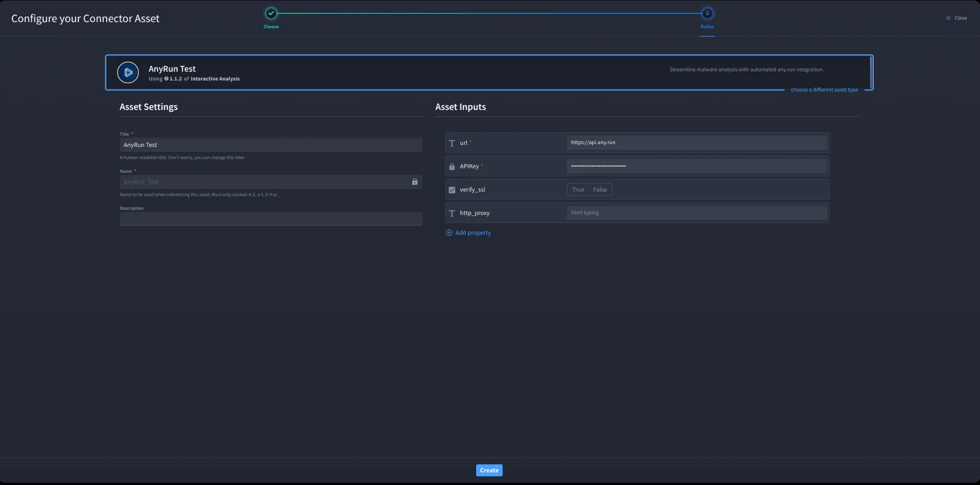Click the plus icon for Add property
Screen dimensions: 980x485
point(449,233)
